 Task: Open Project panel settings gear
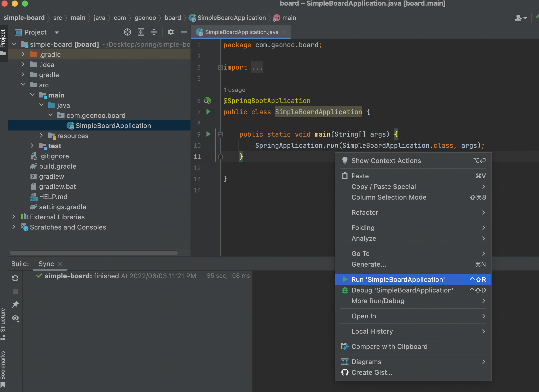tap(170, 32)
